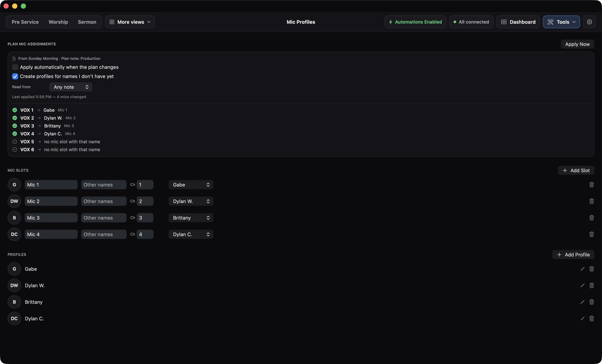
Task: Edit the Gabe profile
Action: (x=582, y=269)
